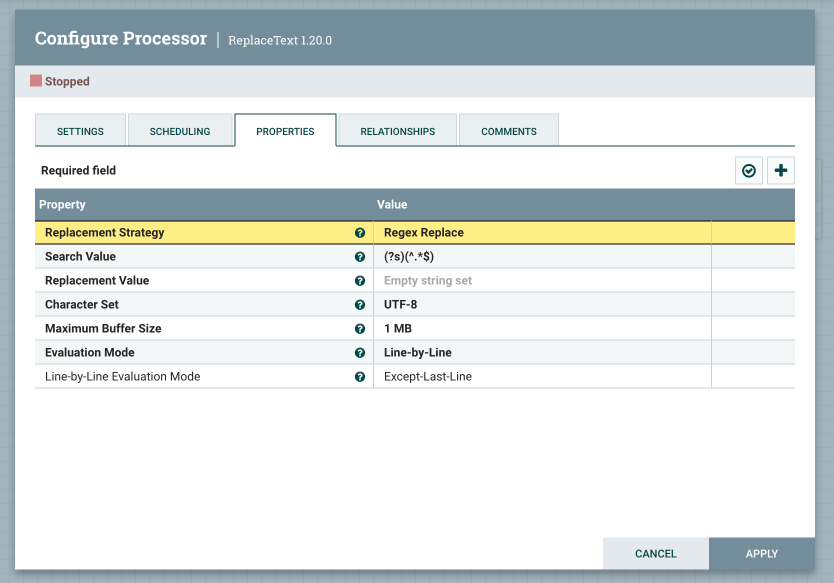Go to the Relationships tab
The image size is (834, 583).
397,131
